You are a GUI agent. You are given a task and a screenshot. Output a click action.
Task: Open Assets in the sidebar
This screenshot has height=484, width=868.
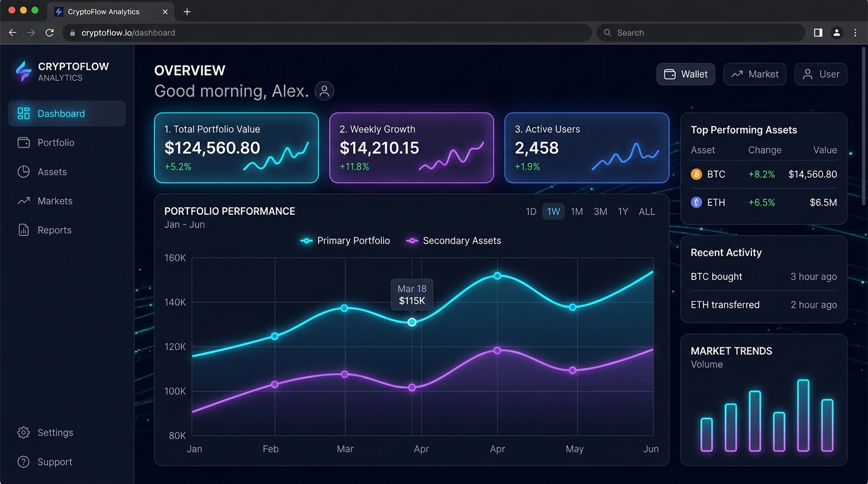[67, 172]
